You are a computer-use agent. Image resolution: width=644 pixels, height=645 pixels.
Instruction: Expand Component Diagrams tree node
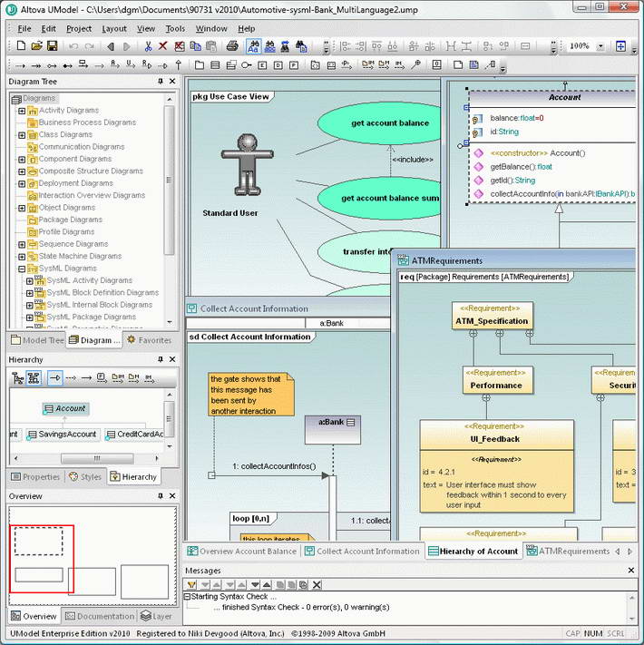pyautogui.click(x=22, y=159)
